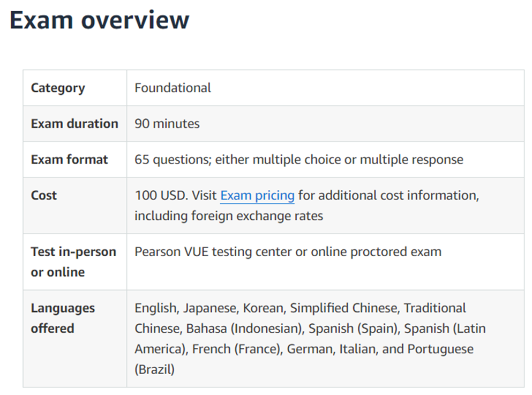Viewport: 532px width, 395px height.
Task: Select the Cost row label
Action: click(x=44, y=196)
